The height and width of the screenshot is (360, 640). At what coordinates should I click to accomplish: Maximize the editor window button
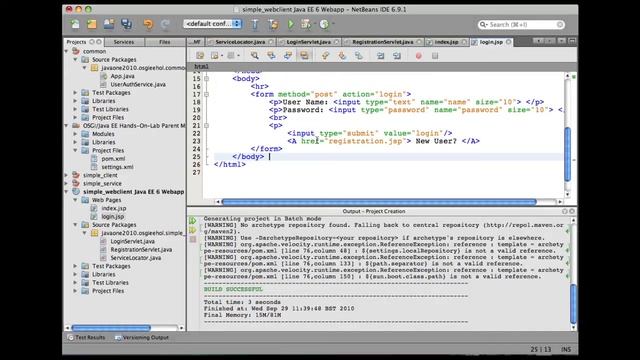[x=572, y=41]
